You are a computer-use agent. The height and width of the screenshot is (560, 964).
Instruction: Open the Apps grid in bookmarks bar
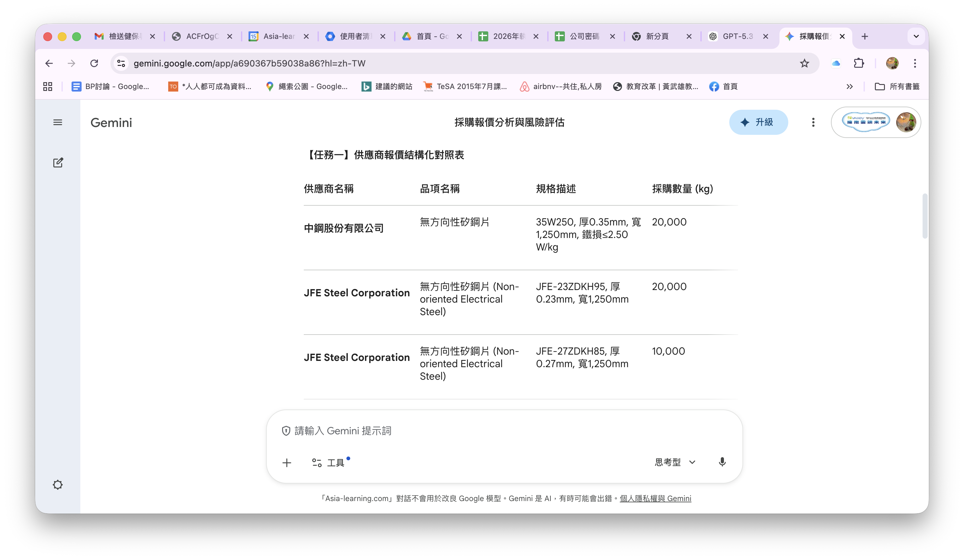48,87
